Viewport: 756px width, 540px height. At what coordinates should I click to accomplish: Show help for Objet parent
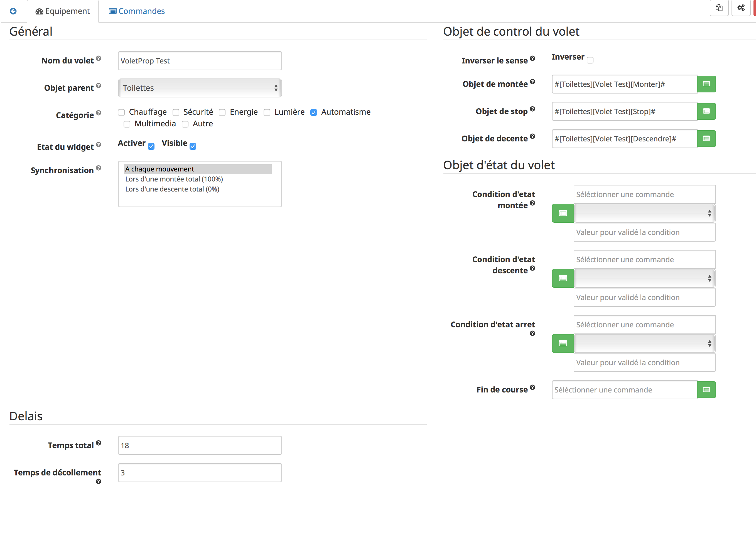[x=99, y=86]
